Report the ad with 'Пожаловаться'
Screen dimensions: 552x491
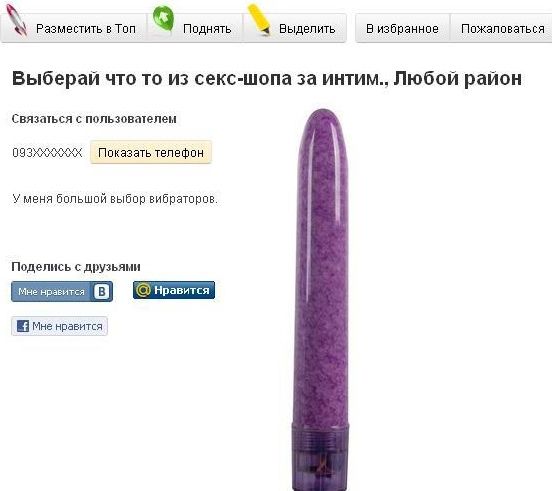502,29
